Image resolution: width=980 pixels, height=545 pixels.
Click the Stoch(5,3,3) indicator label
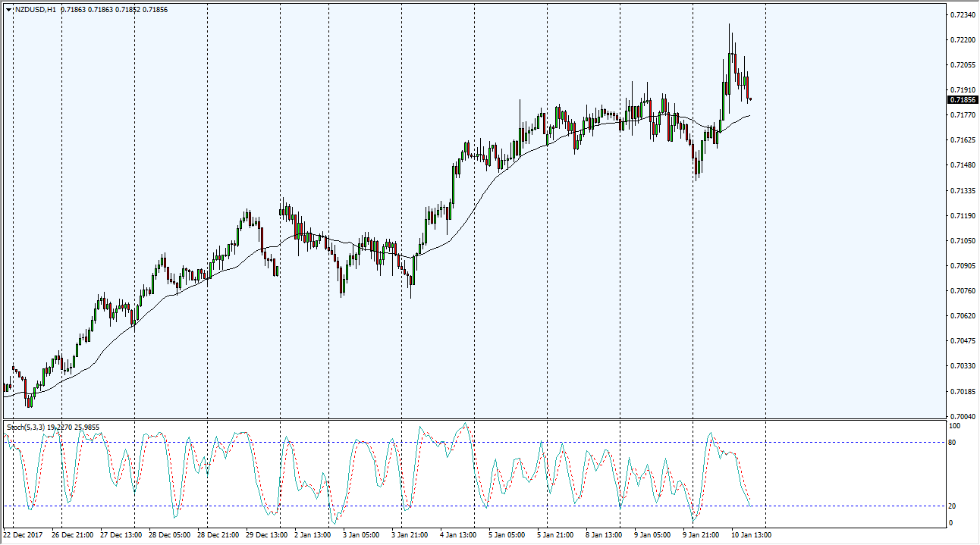click(26, 428)
